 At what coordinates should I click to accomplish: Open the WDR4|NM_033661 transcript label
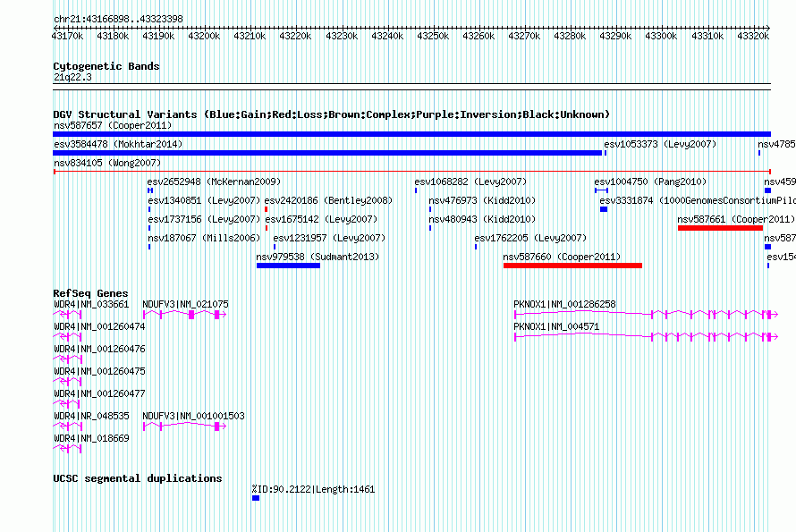click(91, 304)
